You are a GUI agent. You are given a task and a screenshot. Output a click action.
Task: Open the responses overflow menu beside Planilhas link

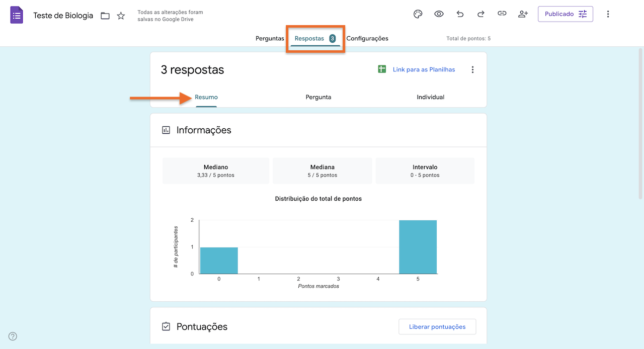tap(472, 69)
